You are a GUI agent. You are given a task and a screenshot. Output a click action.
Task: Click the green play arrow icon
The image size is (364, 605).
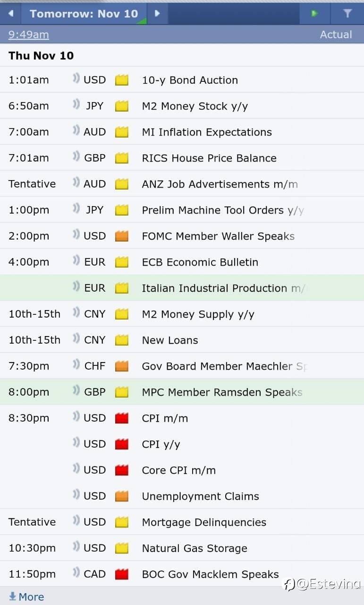[x=315, y=13]
